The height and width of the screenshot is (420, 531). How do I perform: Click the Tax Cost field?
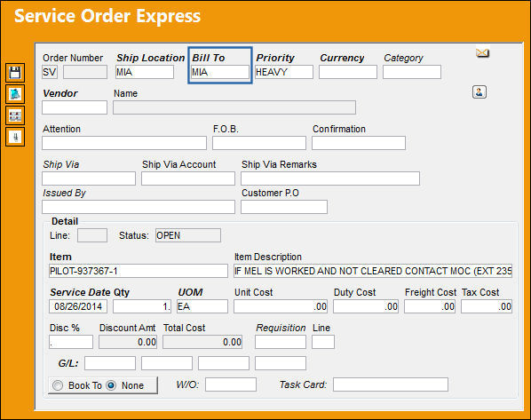487,306
